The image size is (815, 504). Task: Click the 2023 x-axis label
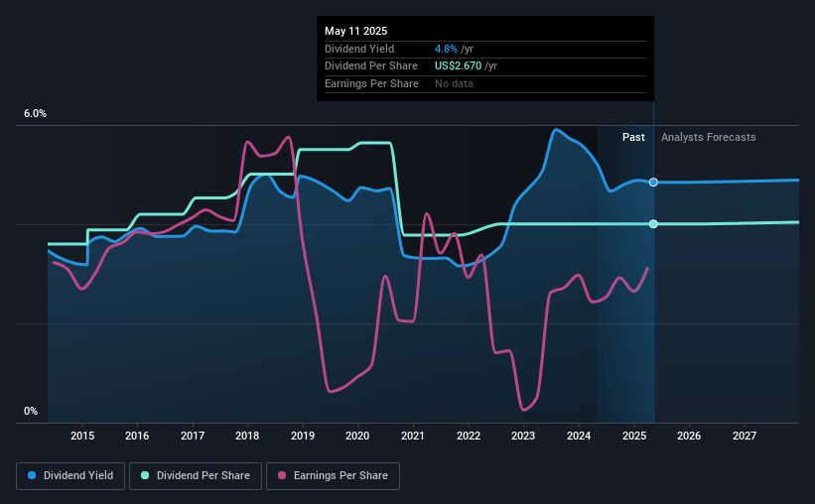[523, 436]
